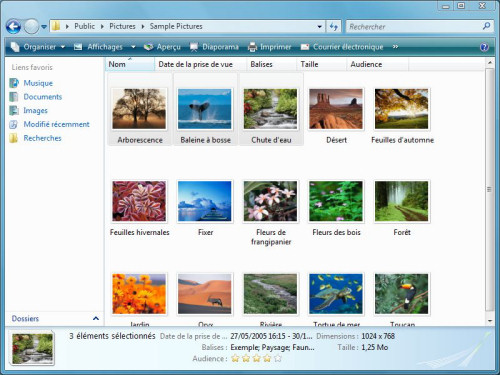
Task: Open the address bar history dropdown
Action: tap(319, 26)
